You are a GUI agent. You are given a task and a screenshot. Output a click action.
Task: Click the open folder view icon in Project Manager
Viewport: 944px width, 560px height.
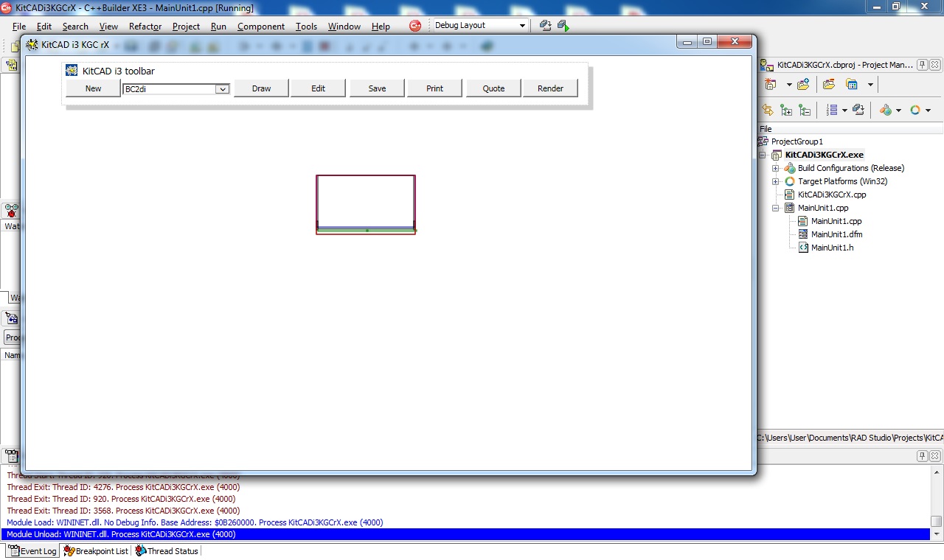click(829, 85)
